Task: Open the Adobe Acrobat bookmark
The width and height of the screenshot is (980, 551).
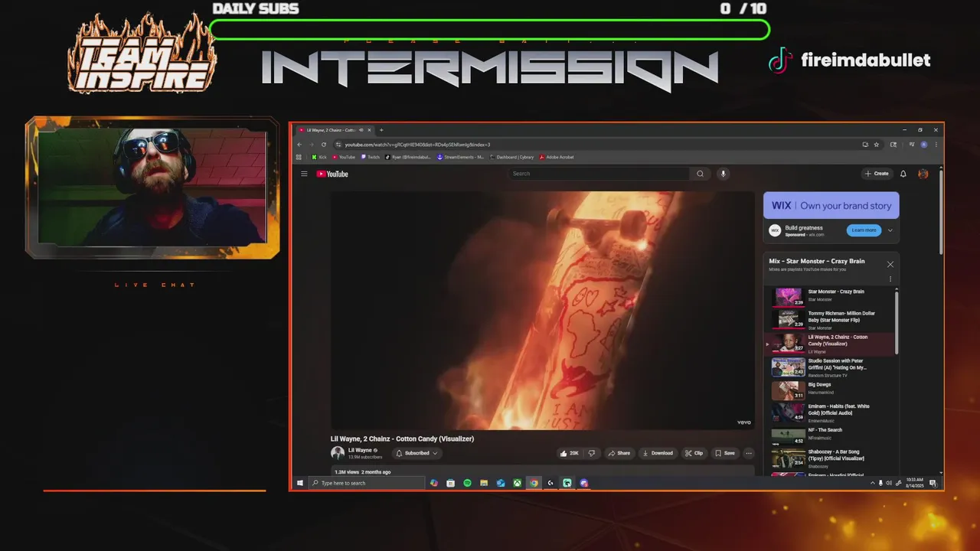Action: pos(557,157)
